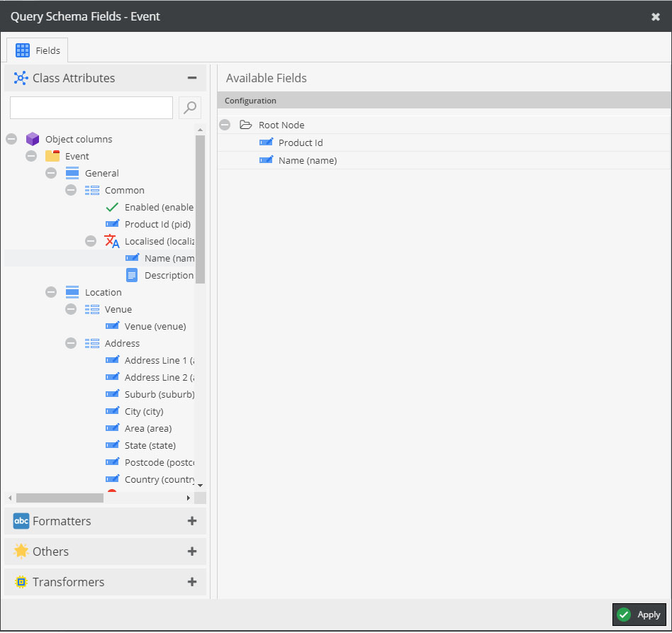Select Country tree item
The image size is (672, 633).
[x=159, y=480]
